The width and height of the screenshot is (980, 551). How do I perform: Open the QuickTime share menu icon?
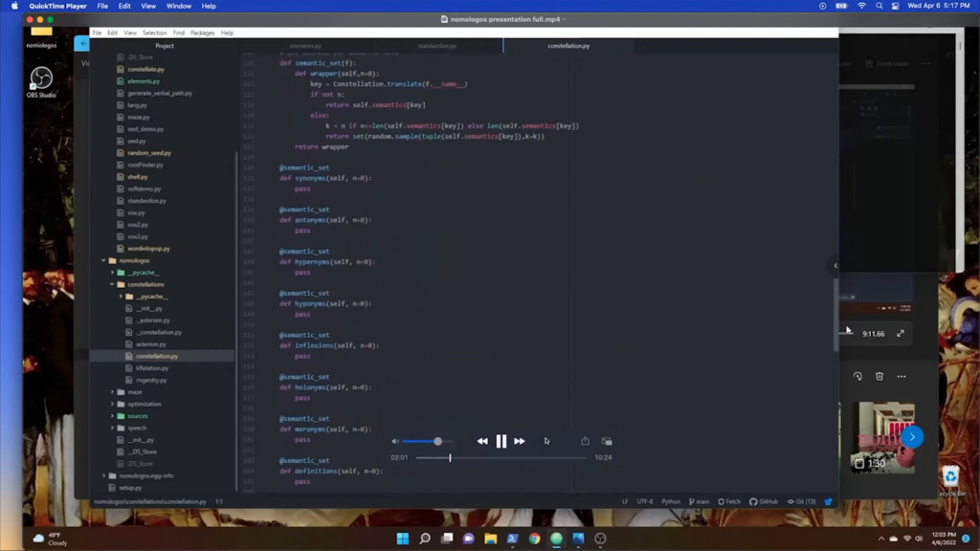point(585,441)
